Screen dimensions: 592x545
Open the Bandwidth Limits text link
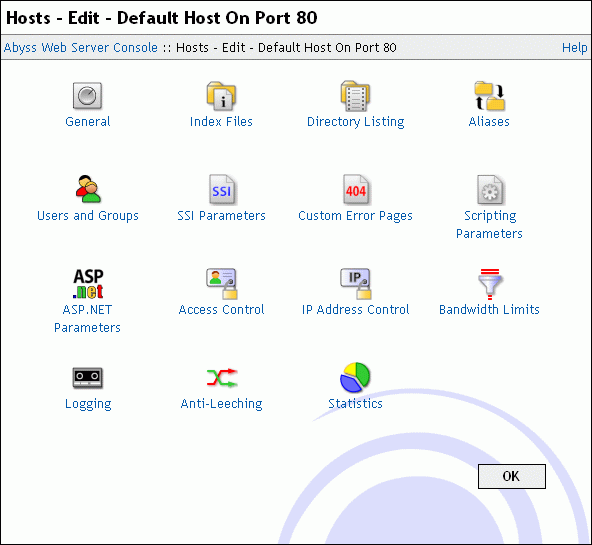[489, 309]
